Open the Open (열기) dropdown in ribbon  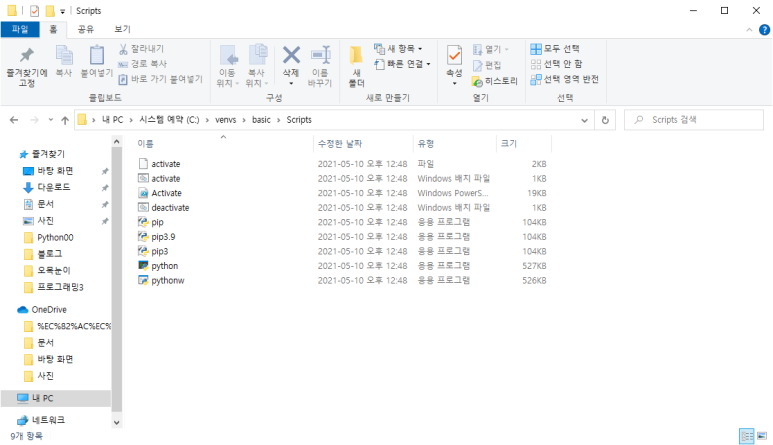coord(491,49)
